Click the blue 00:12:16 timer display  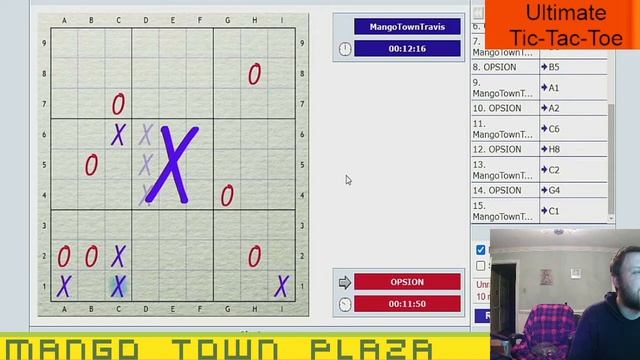pos(407,49)
